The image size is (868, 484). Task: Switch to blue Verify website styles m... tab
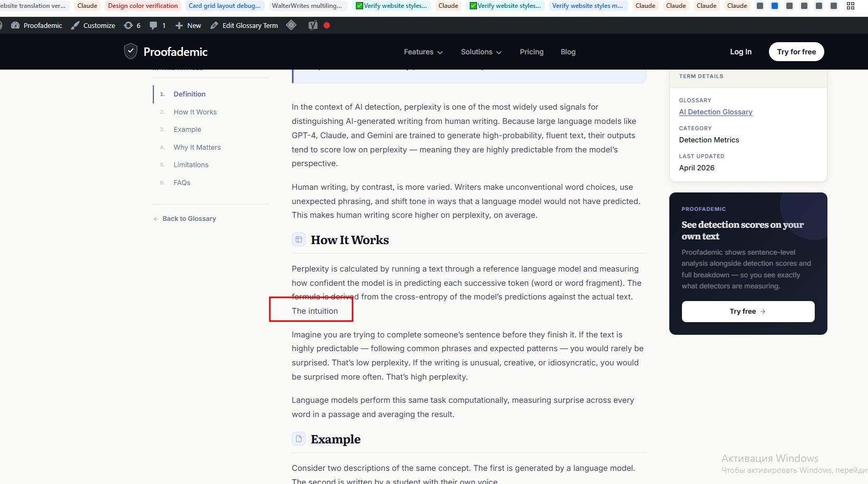coord(588,6)
